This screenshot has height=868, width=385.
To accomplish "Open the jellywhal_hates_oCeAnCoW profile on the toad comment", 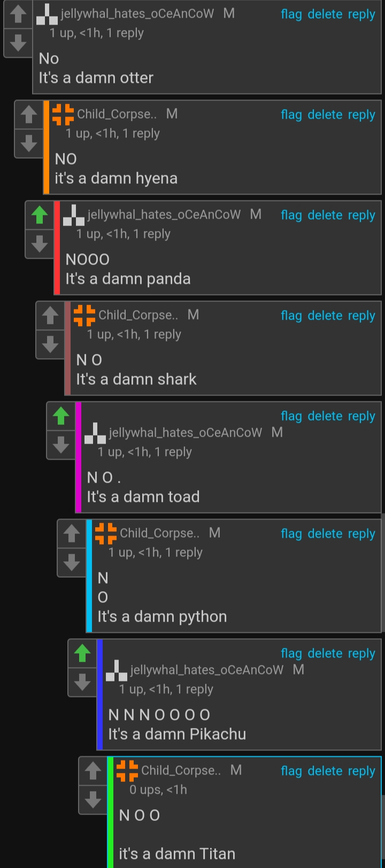I will click(x=186, y=432).
